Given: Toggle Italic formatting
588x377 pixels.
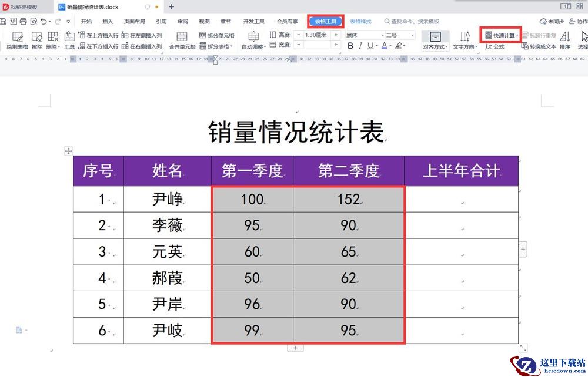Looking at the screenshot, I should click(x=361, y=46).
